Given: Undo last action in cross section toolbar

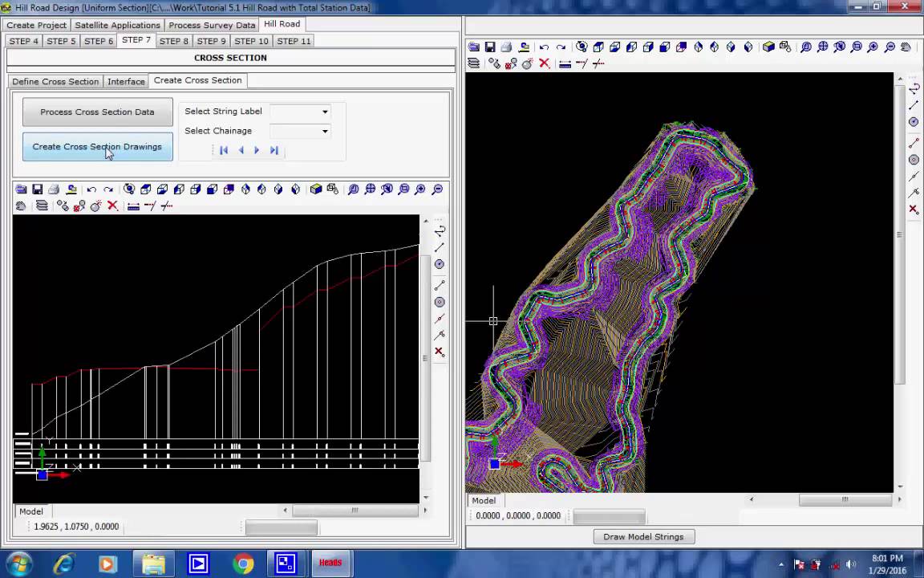Looking at the screenshot, I should pyautogui.click(x=91, y=189).
